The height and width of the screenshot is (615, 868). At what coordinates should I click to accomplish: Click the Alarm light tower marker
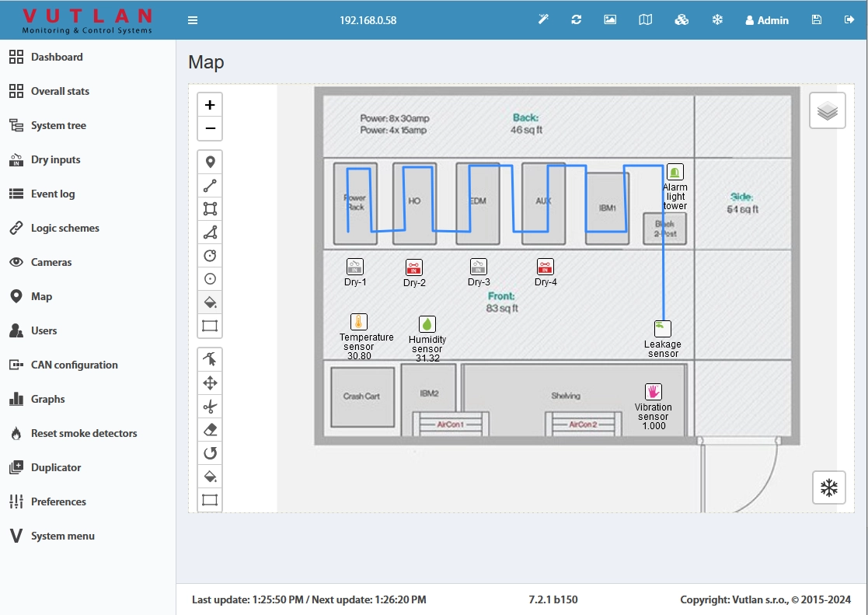pos(675,172)
